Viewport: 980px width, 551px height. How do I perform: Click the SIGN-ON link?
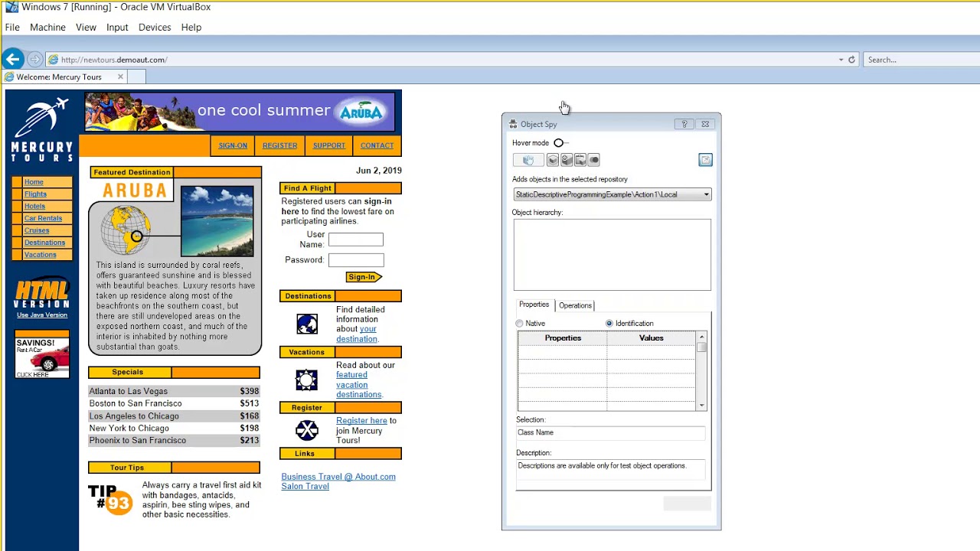[233, 145]
